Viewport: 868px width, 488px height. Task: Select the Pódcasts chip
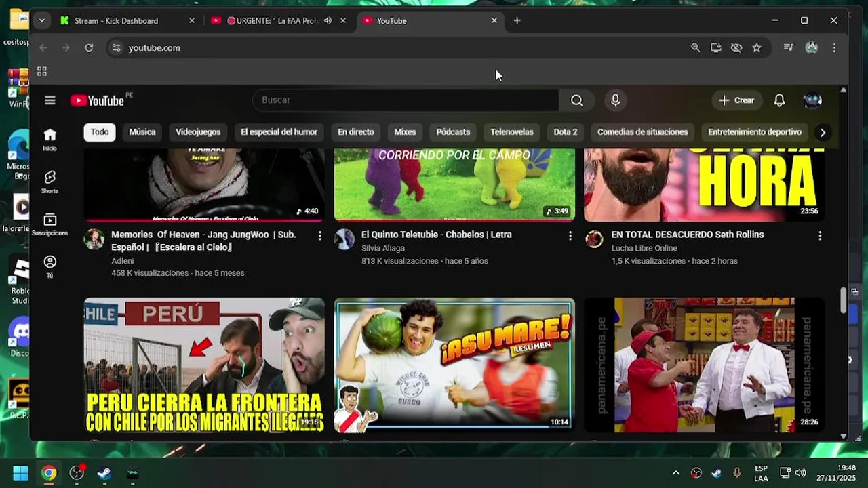[453, 132]
